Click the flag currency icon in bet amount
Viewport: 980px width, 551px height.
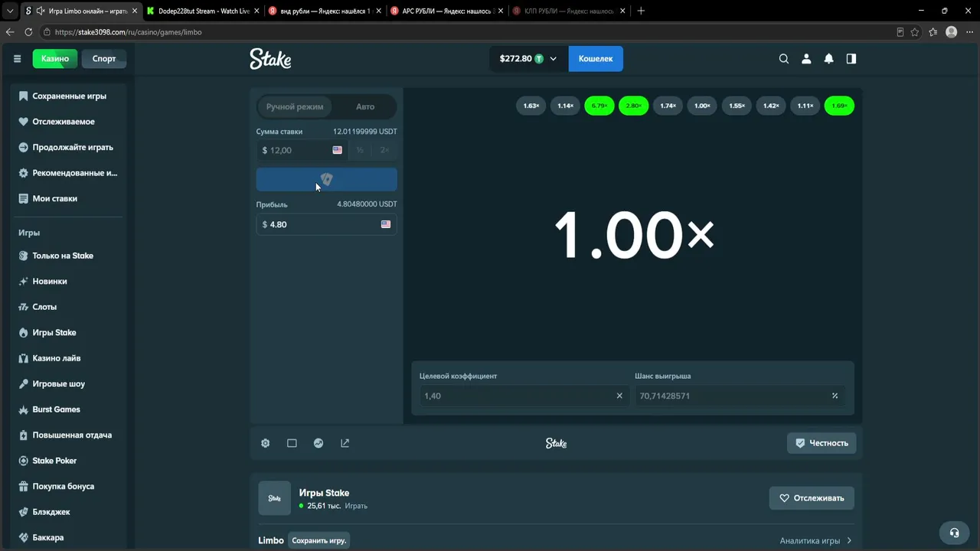click(x=337, y=150)
